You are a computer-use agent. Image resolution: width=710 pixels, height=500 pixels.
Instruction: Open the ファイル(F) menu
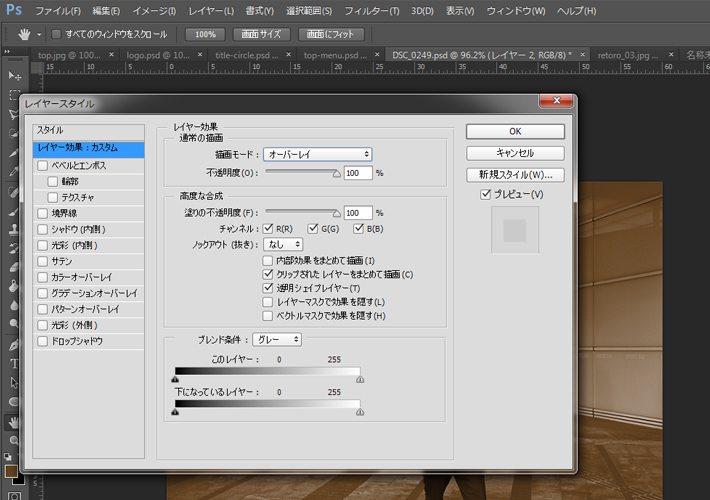(x=58, y=10)
